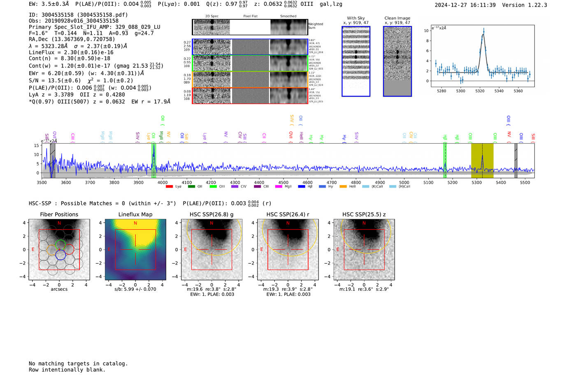Select the OII dark green legend swatch

(191, 186)
